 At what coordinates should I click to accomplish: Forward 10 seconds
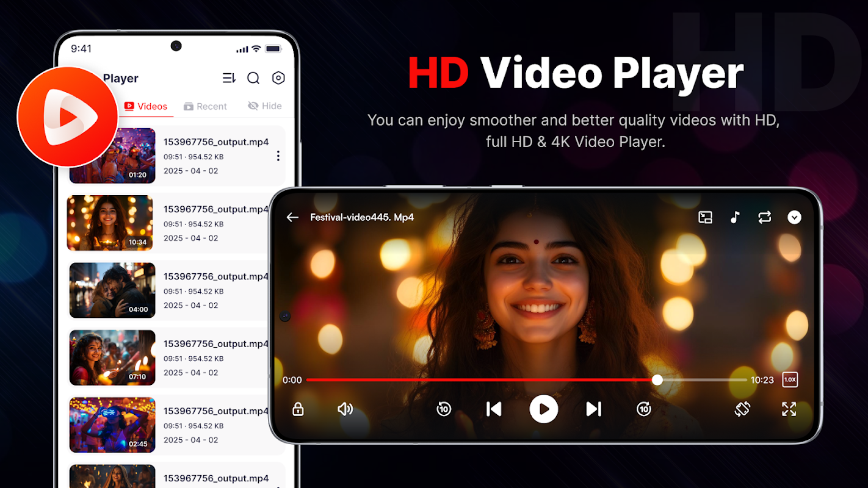tap(644, 409)
